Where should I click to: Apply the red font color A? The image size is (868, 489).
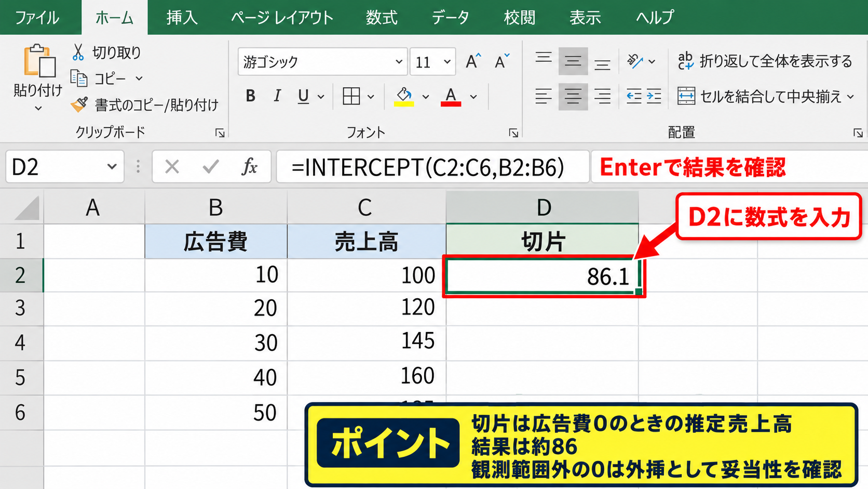[451, 97]
